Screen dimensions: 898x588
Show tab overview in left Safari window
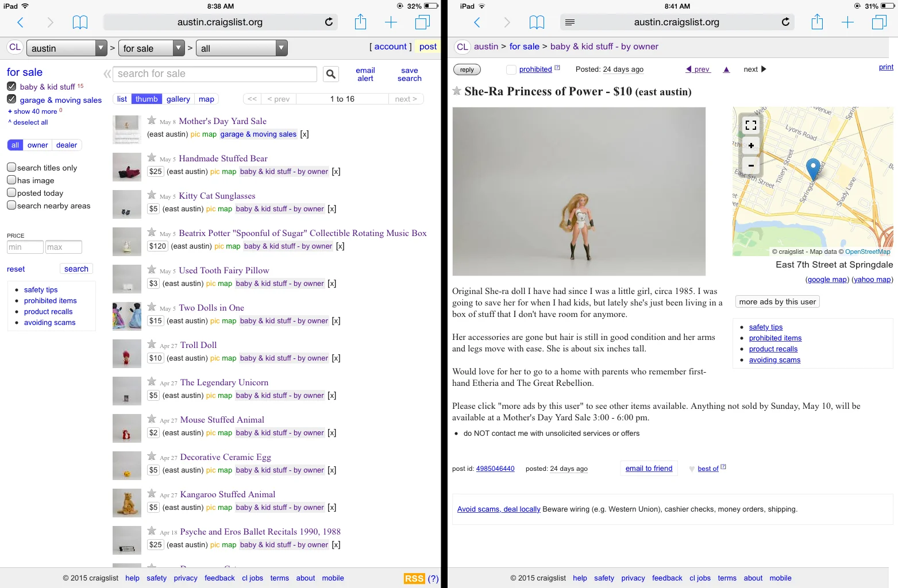pyautogui.click(x=422, y=22)
